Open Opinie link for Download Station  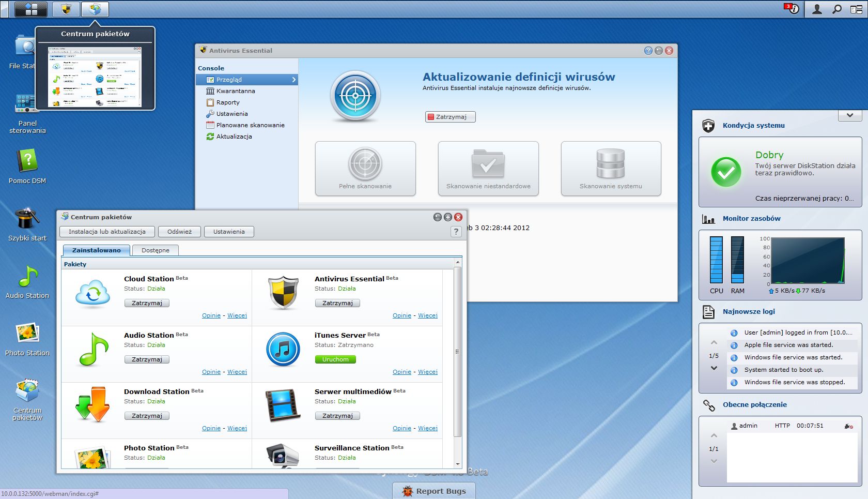pyautogui.click(x=211, y=428)
